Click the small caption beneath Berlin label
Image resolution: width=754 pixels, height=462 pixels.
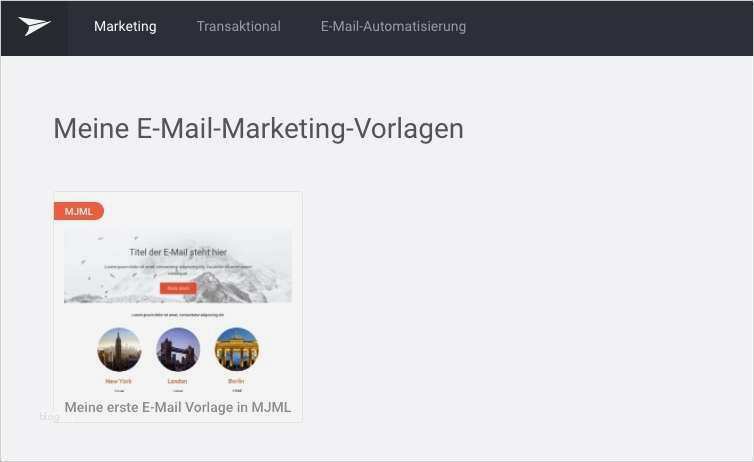tap(237, 390)
